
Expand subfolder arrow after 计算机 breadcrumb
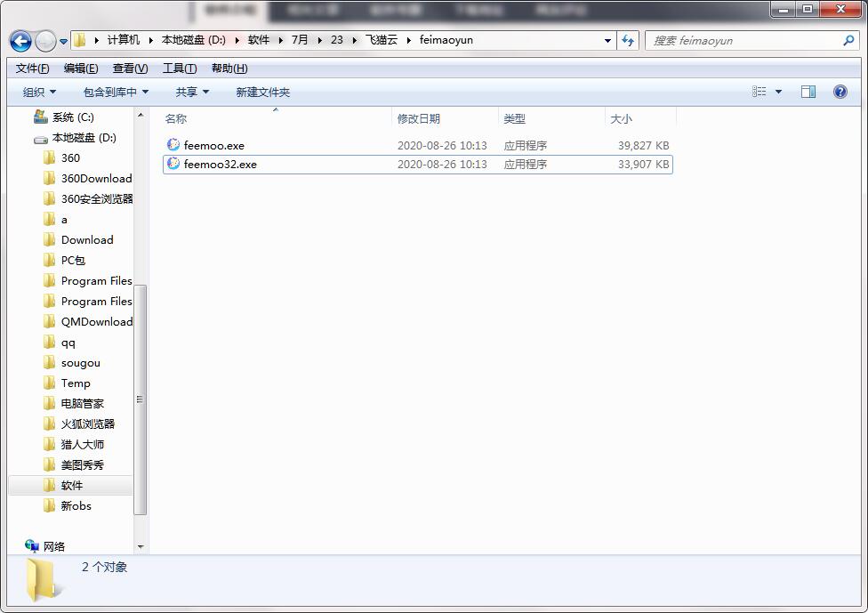[x=150, y=40]
